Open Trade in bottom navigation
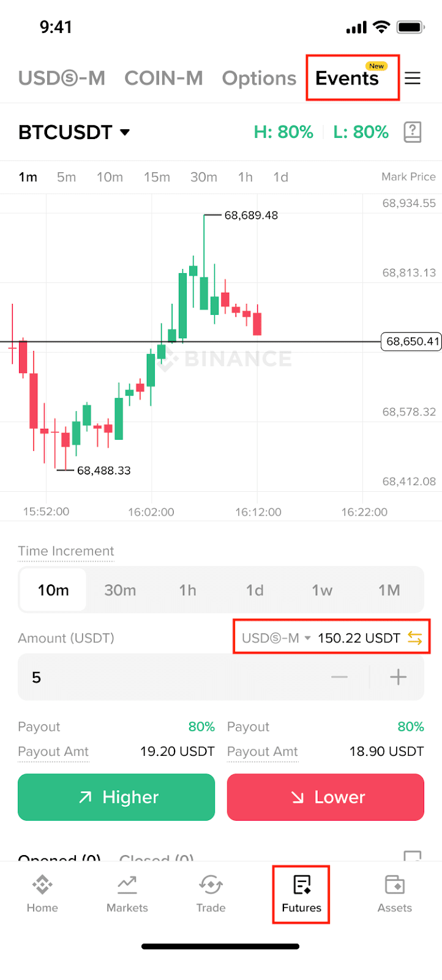 211,894
